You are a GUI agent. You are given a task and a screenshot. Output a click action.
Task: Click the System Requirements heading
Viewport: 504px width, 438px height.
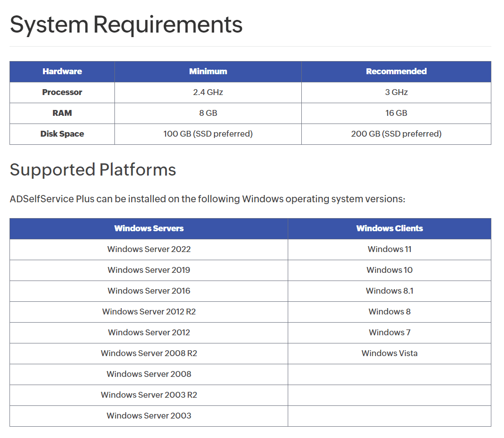coord(126,25)
